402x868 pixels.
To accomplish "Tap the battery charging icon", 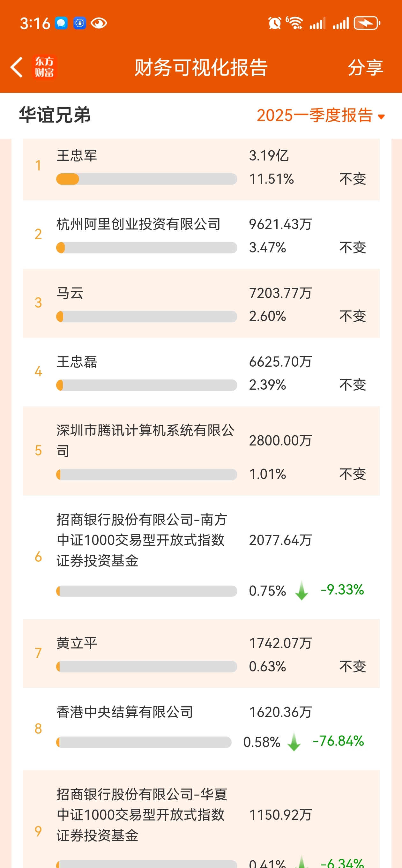I will click(367, 23).
